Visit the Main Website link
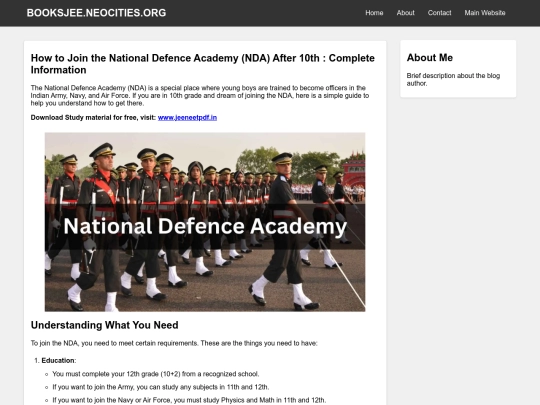 click(x=485, y=13)
